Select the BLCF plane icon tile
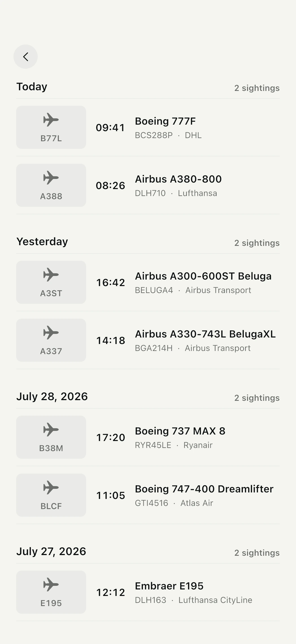The image size is (296, 644). pos(51,495)
